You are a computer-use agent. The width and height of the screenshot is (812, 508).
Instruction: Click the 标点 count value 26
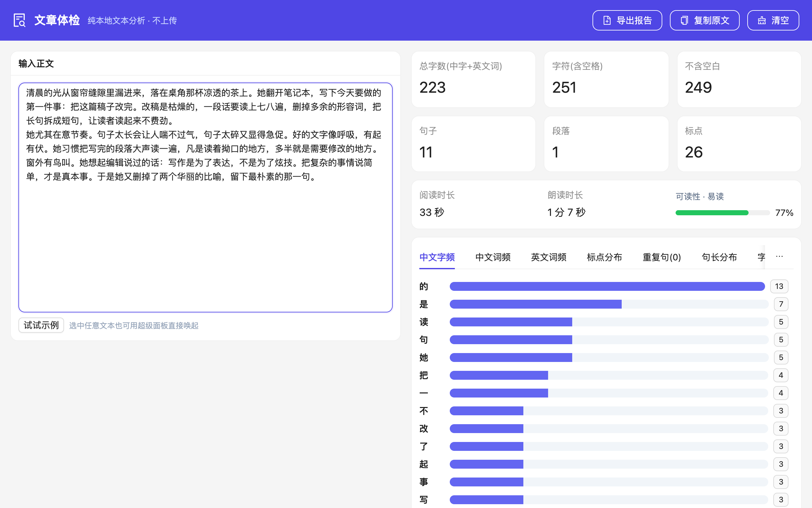click(x=694, y=152)
